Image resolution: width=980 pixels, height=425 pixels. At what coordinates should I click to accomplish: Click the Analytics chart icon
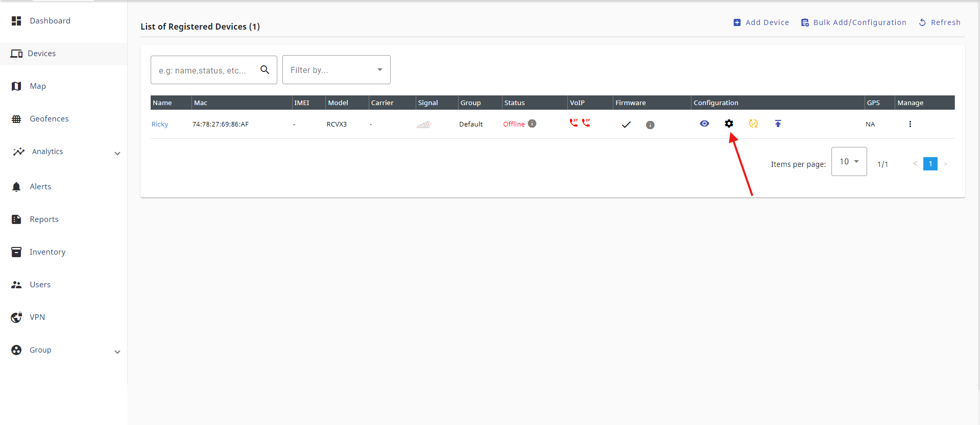tap(19, 152)
